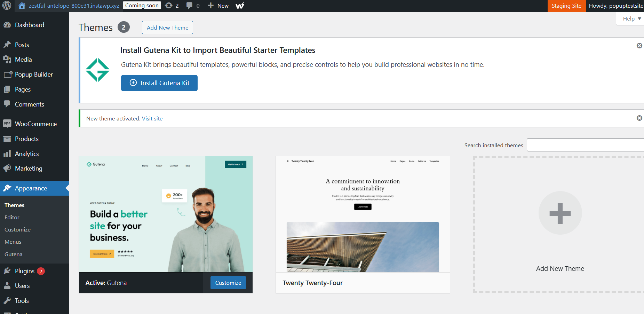Viewport: 644px width, 314px height.
Task: Click the Add New Theme placeholder label
Action: click(x=560, y=269)
